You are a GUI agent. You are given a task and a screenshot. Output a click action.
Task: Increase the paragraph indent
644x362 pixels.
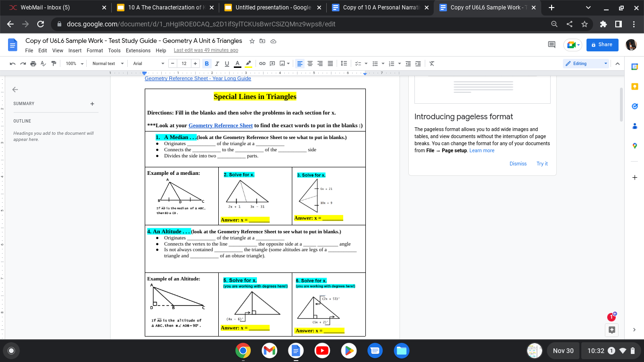418,64
